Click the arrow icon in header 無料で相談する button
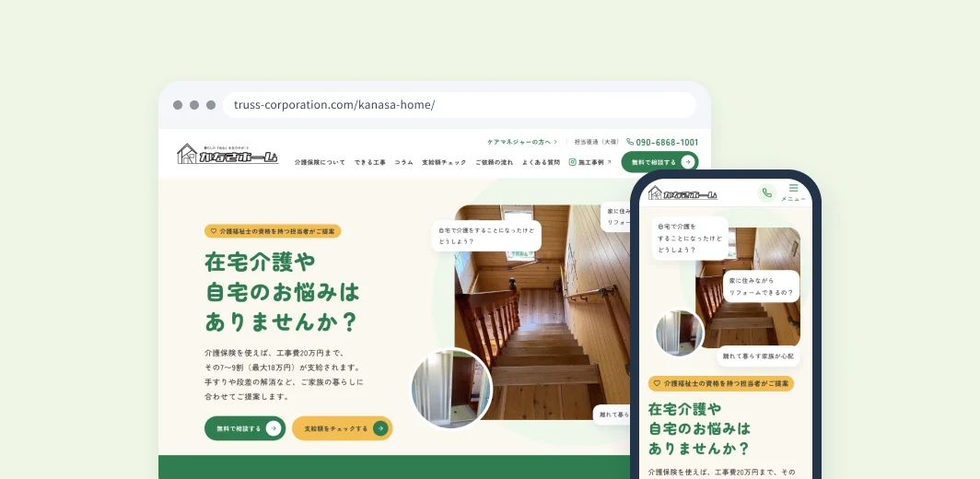Screen dimensions: 980x479 point(687,162)
